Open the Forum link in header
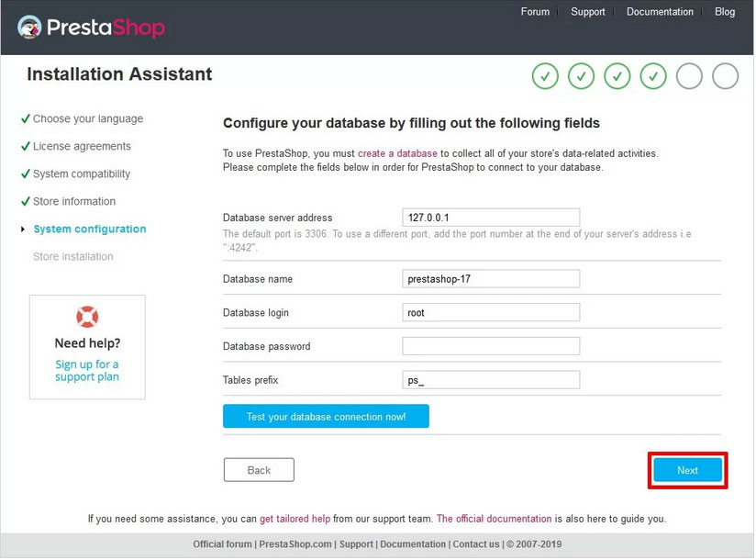756x560 pixels. tap(535, 12)
